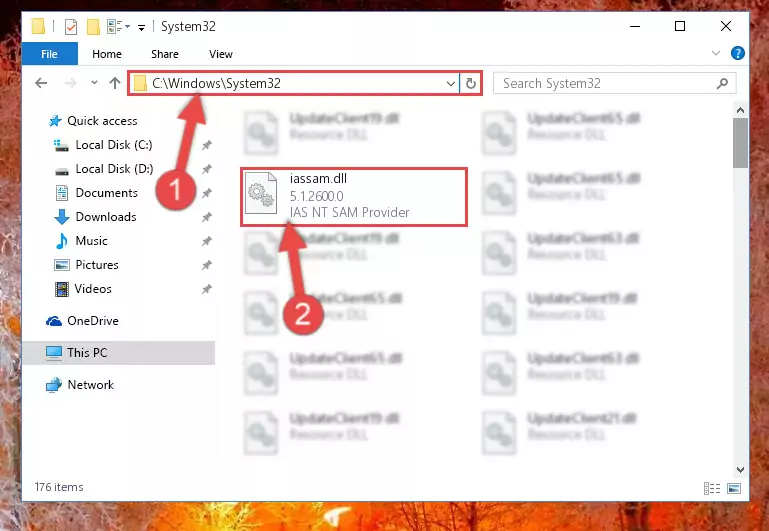Open Help with the question mark icon

coord(738,53)
